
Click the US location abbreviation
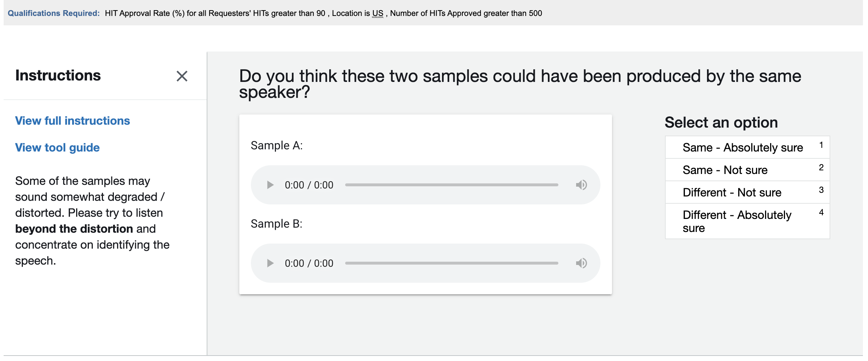[377, 13]
